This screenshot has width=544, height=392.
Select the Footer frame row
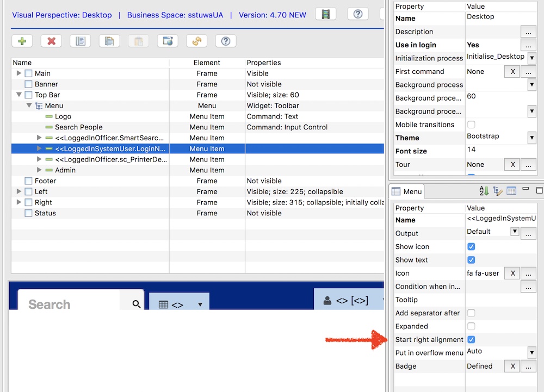(197, 181)
